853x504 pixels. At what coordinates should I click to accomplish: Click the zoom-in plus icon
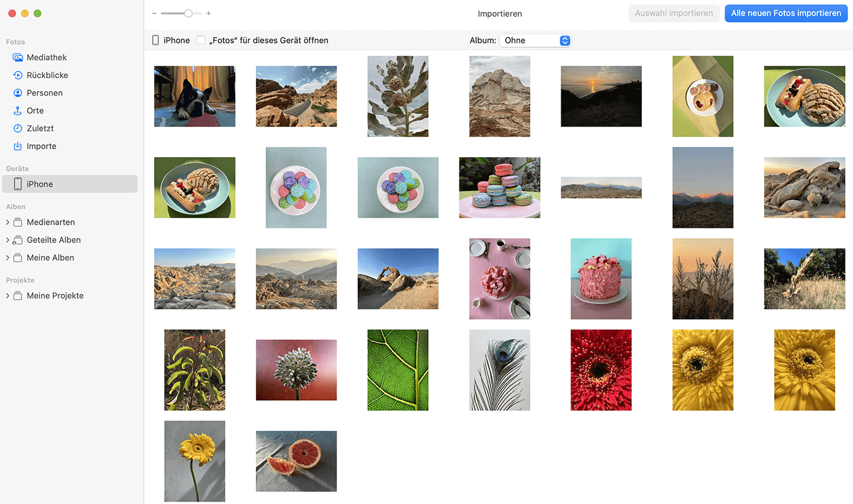point(209,14)
